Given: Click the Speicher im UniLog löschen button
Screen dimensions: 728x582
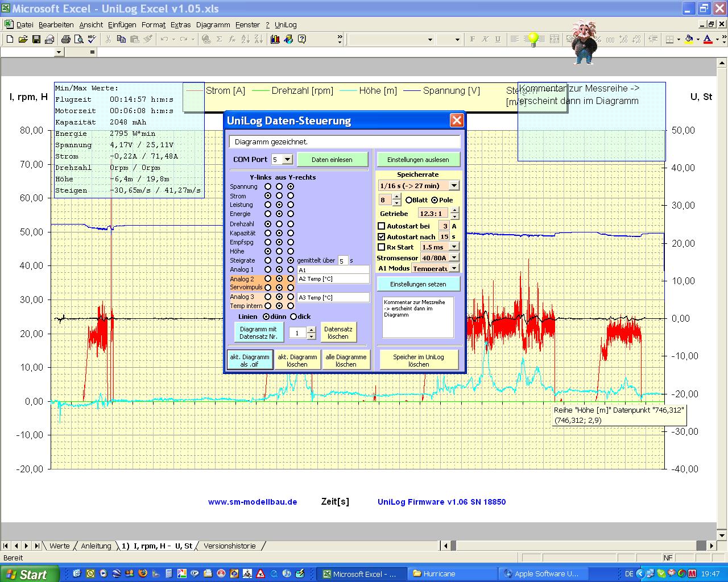Looking at the screenshot, I should pyautogui.click(x=419, y=360).
